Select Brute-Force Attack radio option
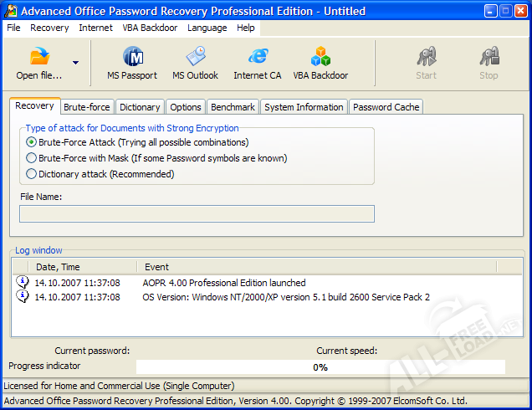The height and width of the screenshot is (410, 532). pyautogui.click(x=32, y=142)
